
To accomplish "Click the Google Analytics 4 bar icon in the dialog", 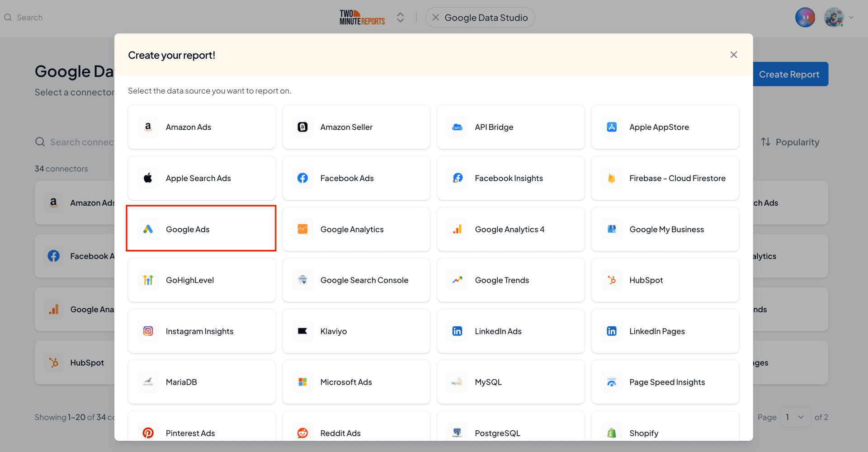I will 457,229.
